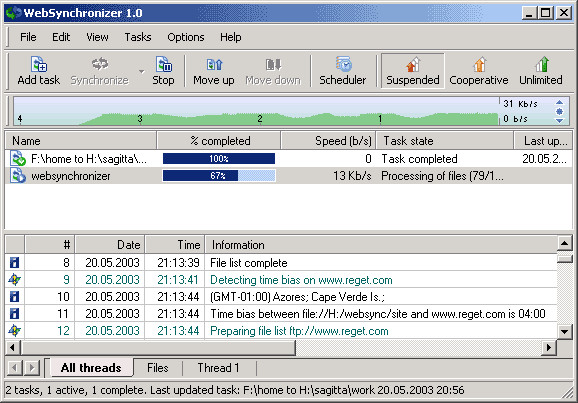Expand the Synchronize dropdown arrow
Viewport: 578px width, 403px height.
coord(142,71)
